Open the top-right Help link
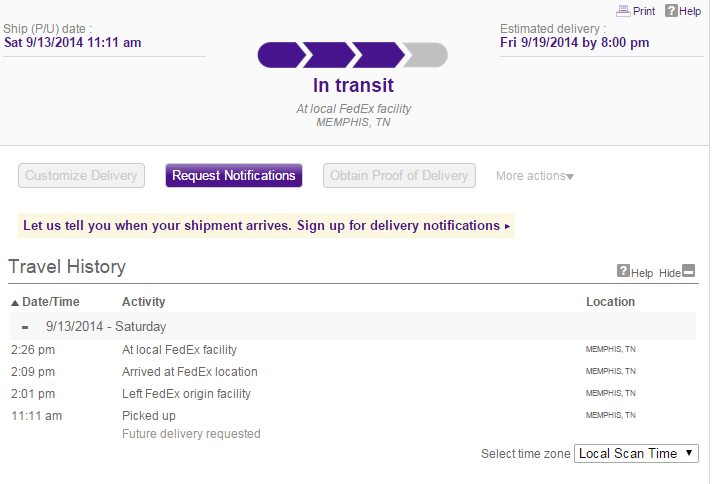713x484 pixels. [x=690, y=11]
